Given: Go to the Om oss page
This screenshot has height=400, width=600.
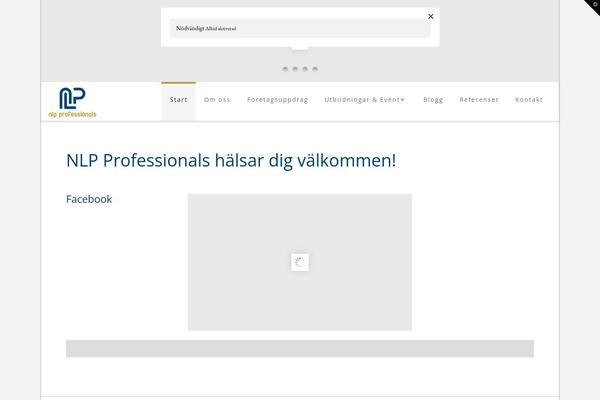Looking at the screenshot, I should click(217, 100).
